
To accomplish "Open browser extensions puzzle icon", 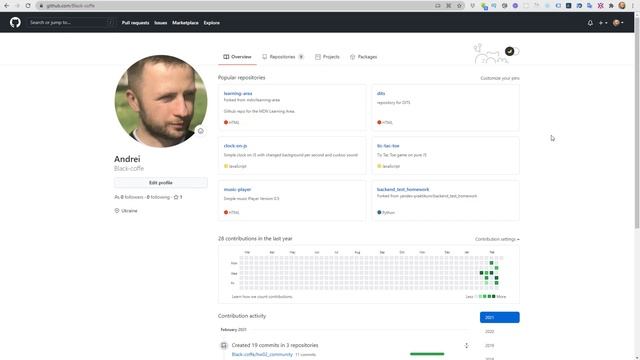I will click(x=611, y=6).
